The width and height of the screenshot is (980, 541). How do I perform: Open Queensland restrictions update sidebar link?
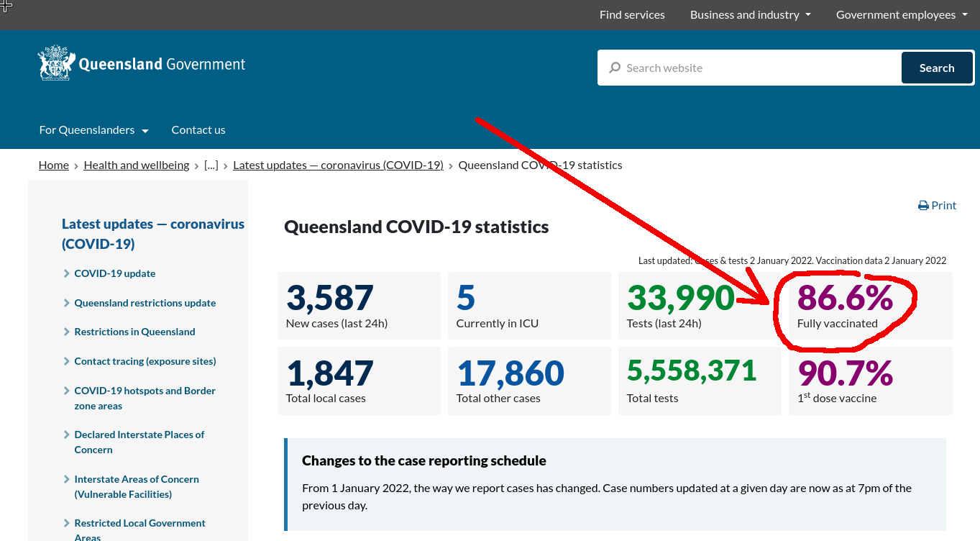(145, 303)
